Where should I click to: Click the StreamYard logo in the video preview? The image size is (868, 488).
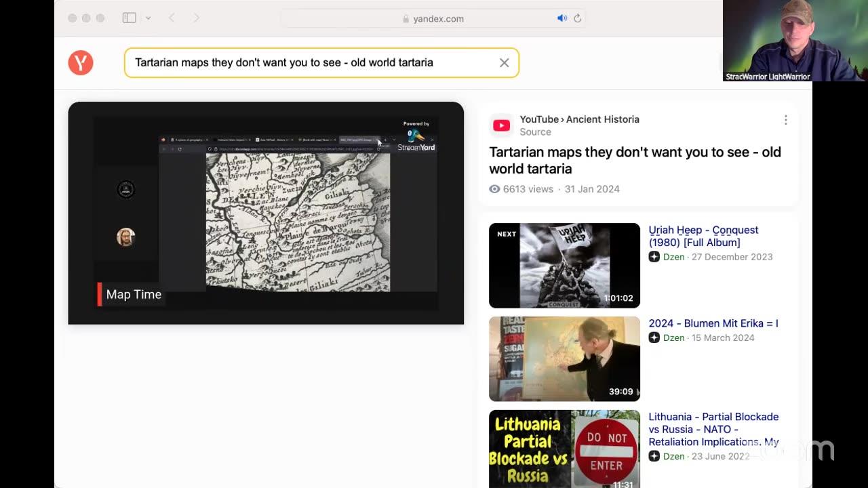[416, 139]
